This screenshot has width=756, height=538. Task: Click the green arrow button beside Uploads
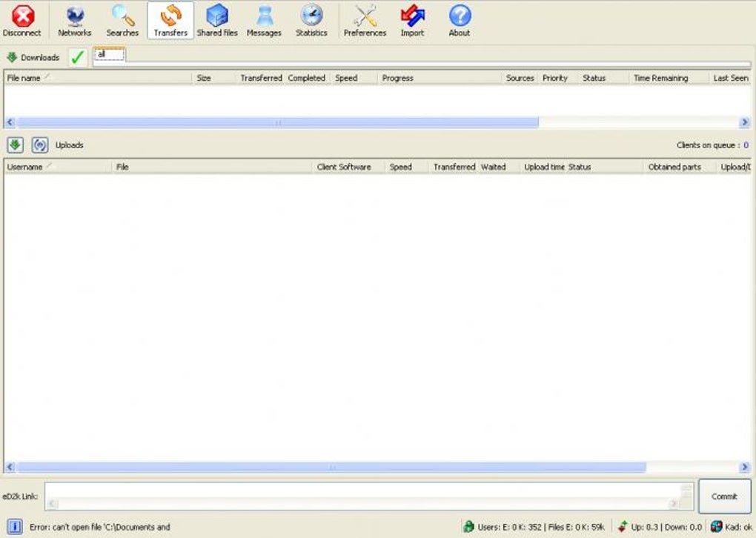click(x=16, y=145)
